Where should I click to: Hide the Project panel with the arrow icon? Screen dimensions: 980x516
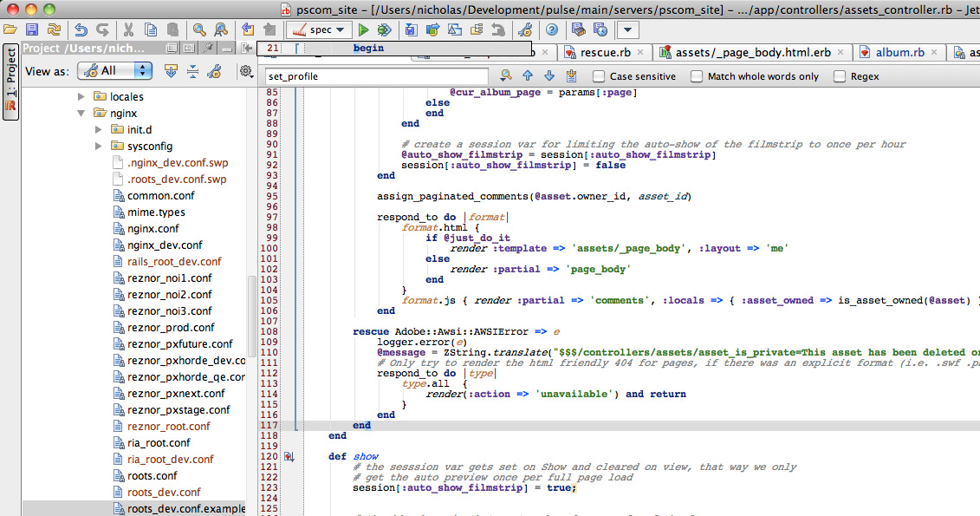pos(247,49)
